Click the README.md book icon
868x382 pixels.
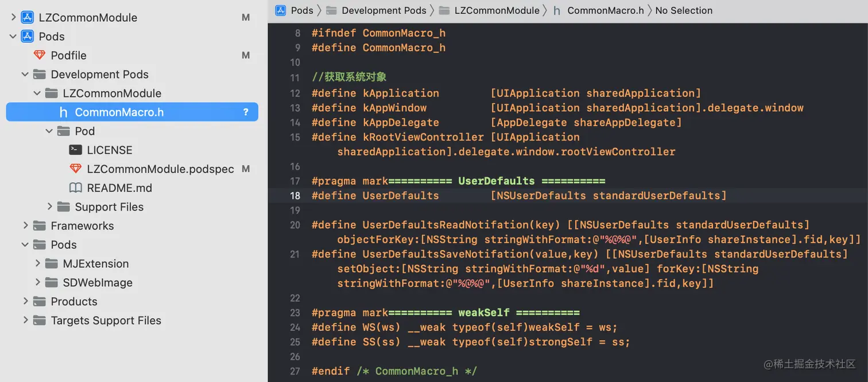(x=75, y=188)
